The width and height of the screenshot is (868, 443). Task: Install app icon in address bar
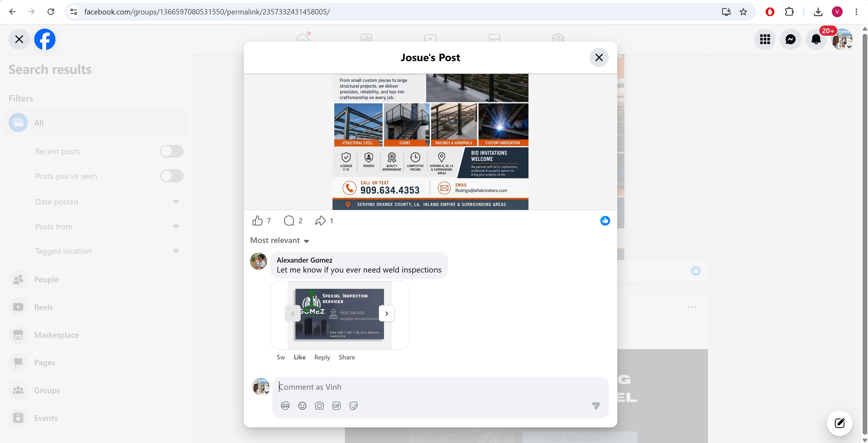click(726, 12)
